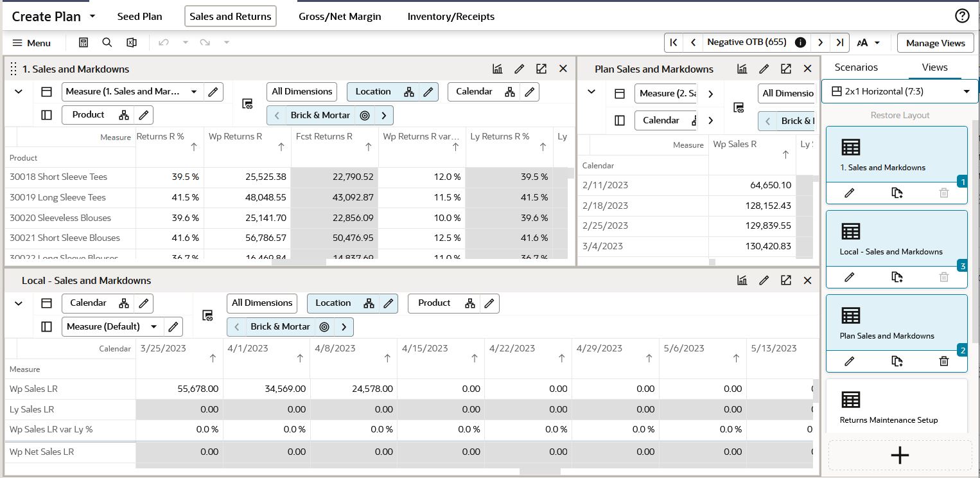This screenshot has height=478, width=980.
Task: Click the search magnifier icon in the toolbar
Action: tap(107, 42)
